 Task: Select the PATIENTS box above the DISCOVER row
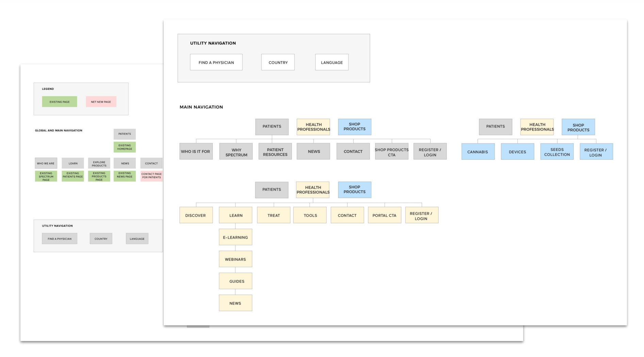(272, 190)
